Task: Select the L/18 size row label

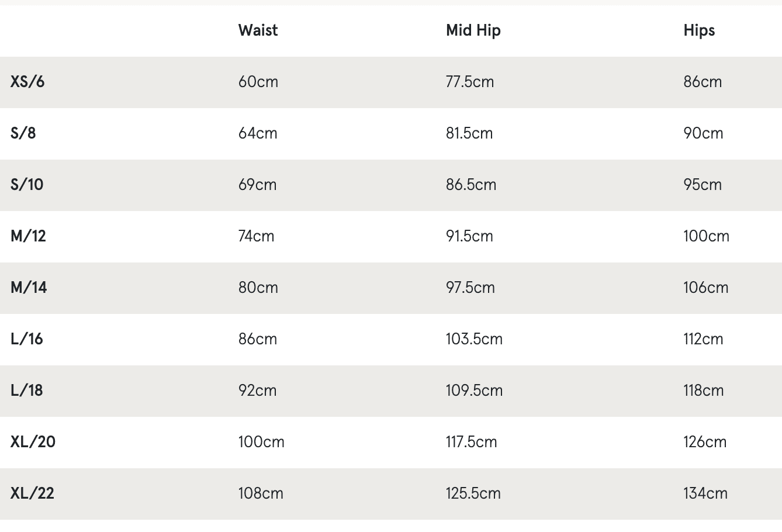Action: point(27,391)
